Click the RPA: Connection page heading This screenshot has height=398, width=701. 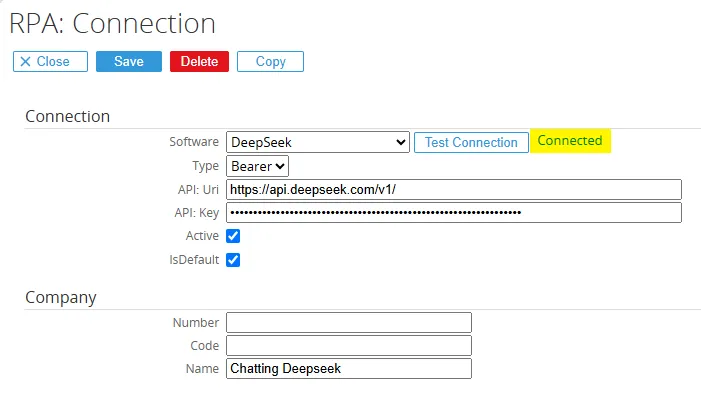click(112, 23)
